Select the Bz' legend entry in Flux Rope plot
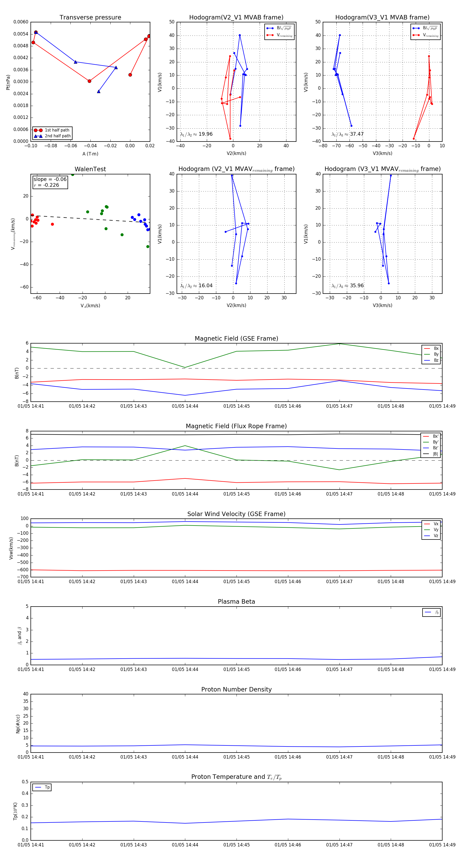The height and width of the screenshot is (868, 473). (x=431, y=448)
